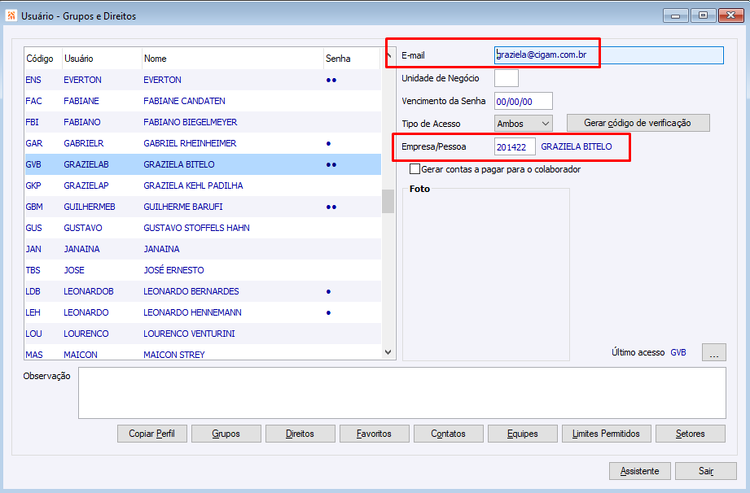Select the GUILHERME BARUFI row
This screenshot has height=493, width=750.
coord(203,207)
